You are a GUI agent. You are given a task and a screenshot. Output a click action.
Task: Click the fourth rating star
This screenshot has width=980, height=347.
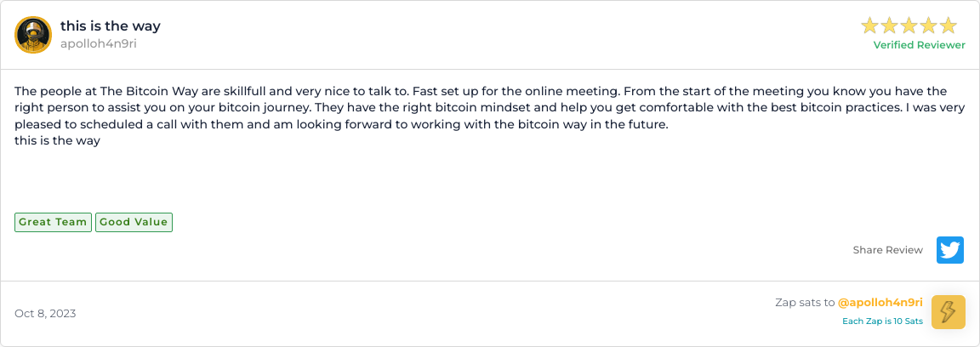929,26
